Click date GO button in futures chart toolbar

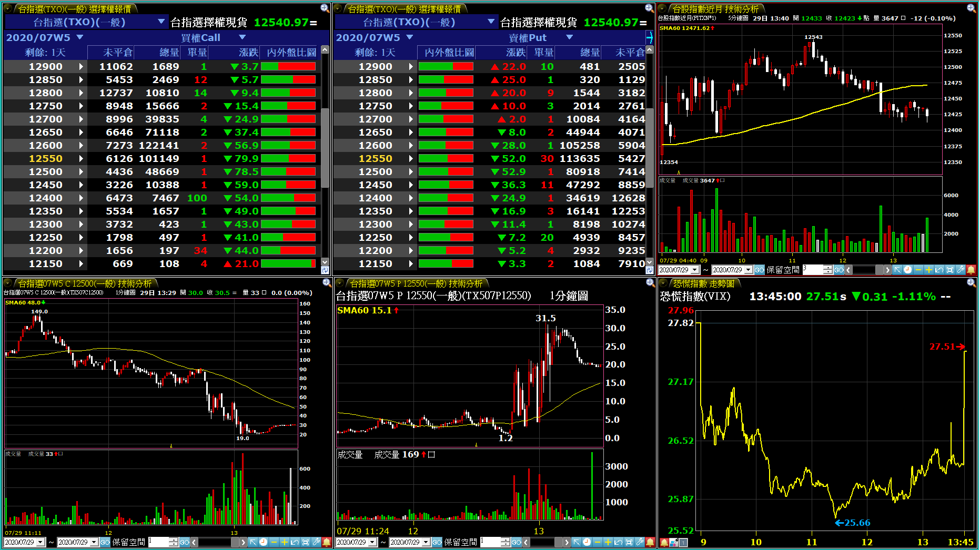click(760, 270)
